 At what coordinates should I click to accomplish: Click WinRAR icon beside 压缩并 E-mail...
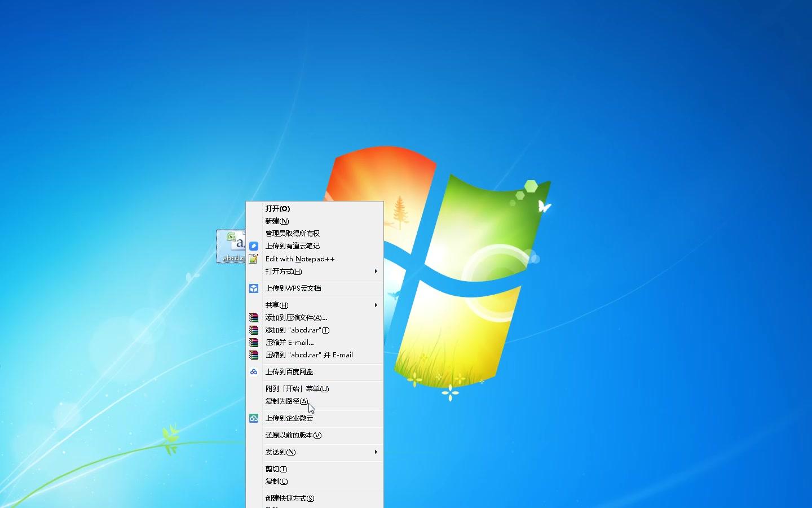[254, 343]
